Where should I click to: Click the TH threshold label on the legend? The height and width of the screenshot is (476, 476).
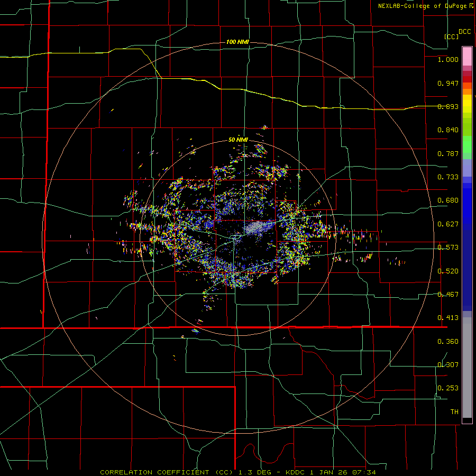[454, 412]
